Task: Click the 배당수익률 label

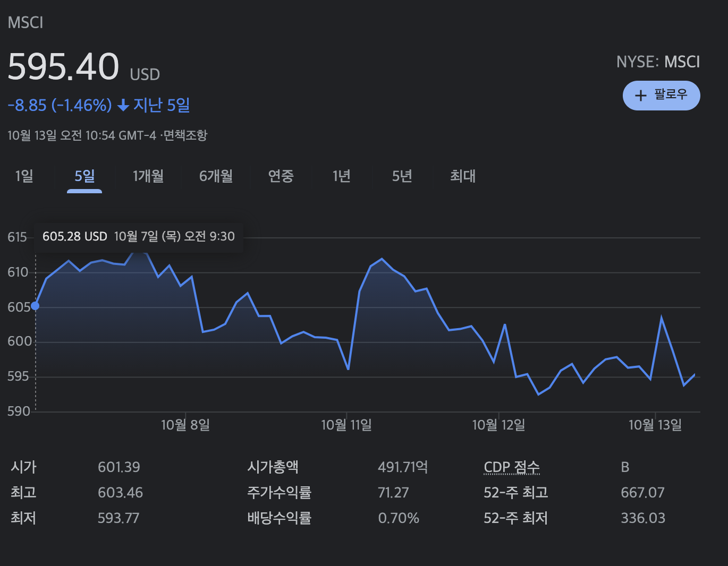Action: [280, 518]
